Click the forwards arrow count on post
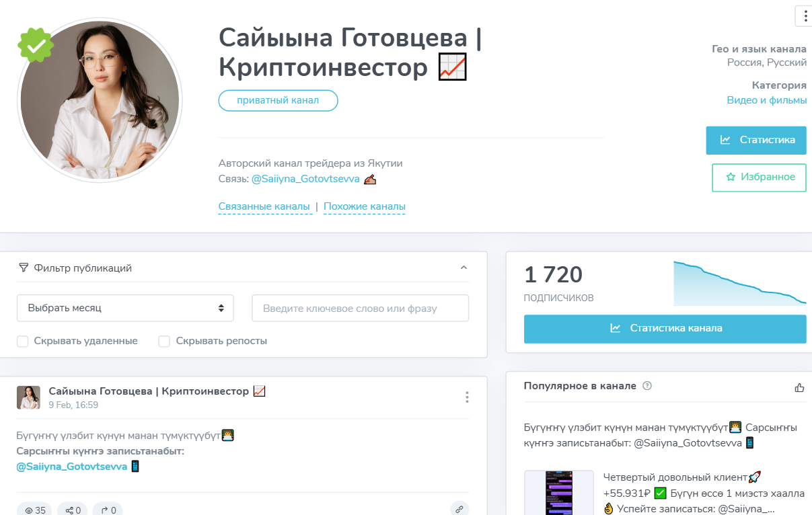Viewport: 812px width, 515px height. coord(104,510)
